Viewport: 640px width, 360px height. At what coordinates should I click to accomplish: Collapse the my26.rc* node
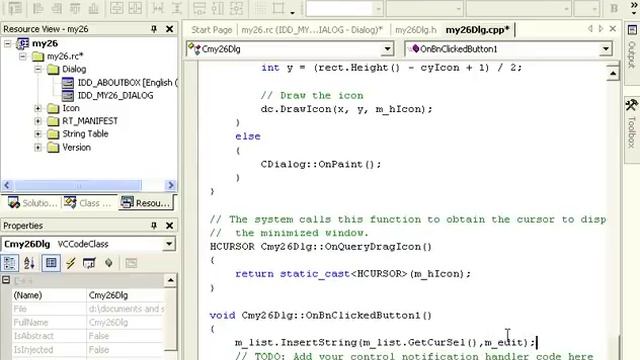point(23,56)
